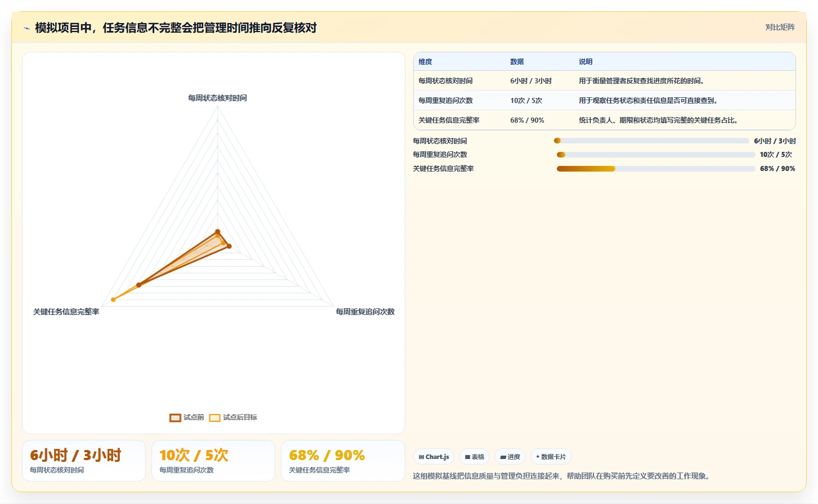The height and width of the screenshot is (504, 818).
Task: Click the 每周状态核对时间 table row cell
Action: pos(445,81)
